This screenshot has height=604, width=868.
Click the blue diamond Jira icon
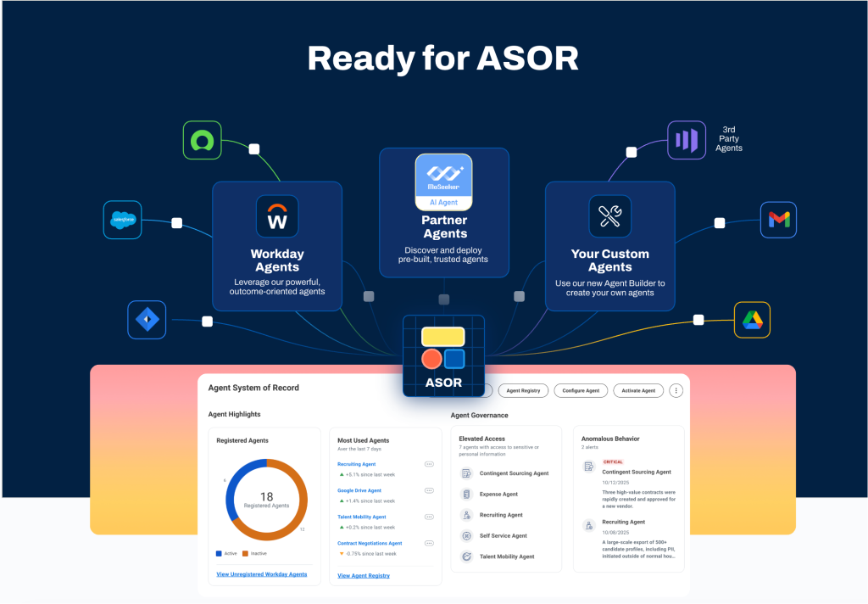pos(147,320)
